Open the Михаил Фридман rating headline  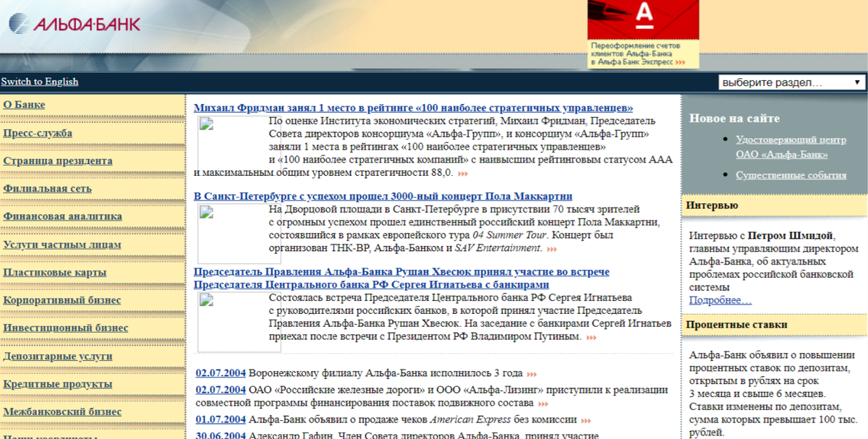coord(413,108)
